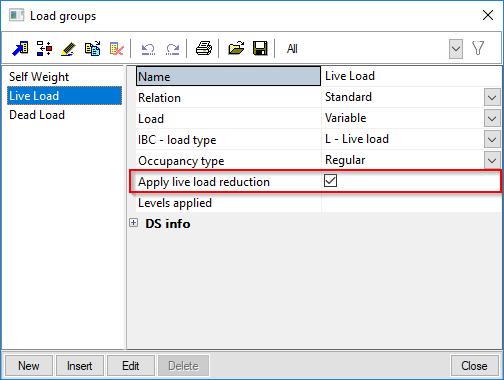This screenshot has height=380, width=504.
Task: Click the Insert button
Action: 80,366
